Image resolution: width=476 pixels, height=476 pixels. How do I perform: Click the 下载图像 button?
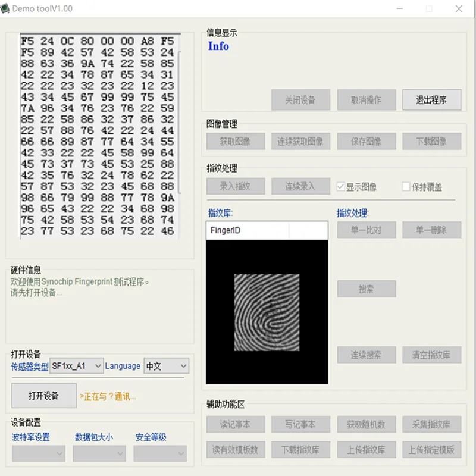click(x=432, y=141)
